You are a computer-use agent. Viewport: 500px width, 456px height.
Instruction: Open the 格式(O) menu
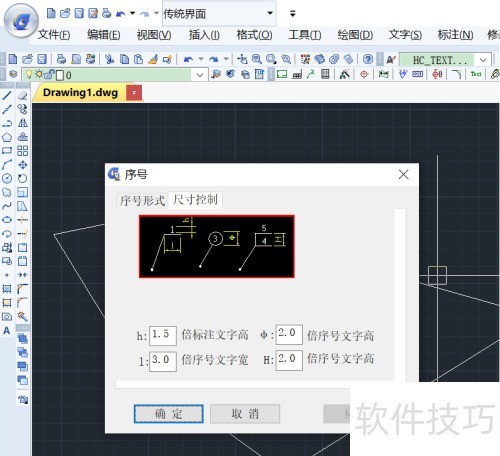[254, 35]
